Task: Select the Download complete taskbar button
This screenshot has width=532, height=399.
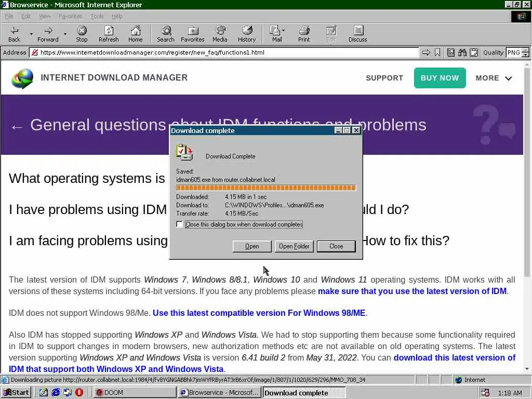Action: pos(304,393)
